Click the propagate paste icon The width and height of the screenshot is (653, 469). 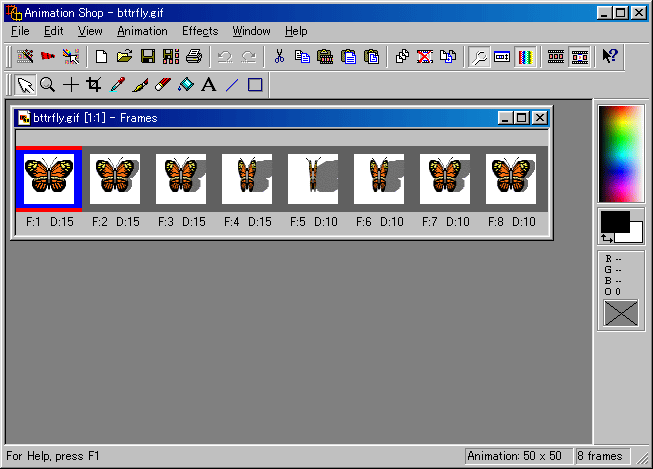click(448, 56)
